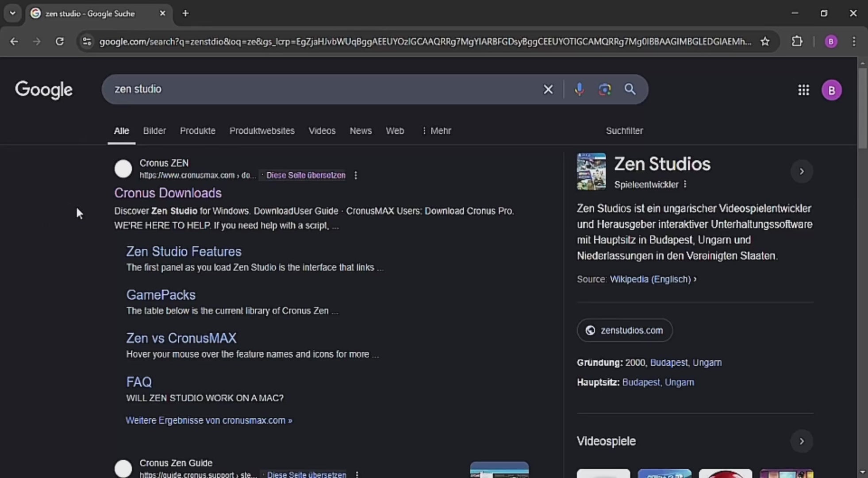The width and height of the screenshot is (868, 478).
Task: Open the Chrome extensions puzzle icon
Action: pyautogui.click(x=797, y=42)
